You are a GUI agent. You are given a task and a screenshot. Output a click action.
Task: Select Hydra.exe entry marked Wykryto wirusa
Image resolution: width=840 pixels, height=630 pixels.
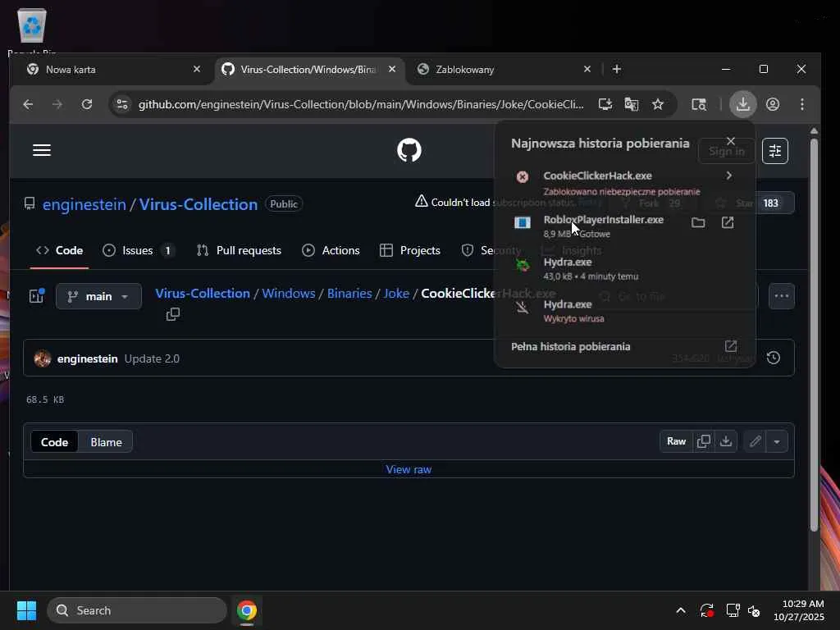[624, 311]
